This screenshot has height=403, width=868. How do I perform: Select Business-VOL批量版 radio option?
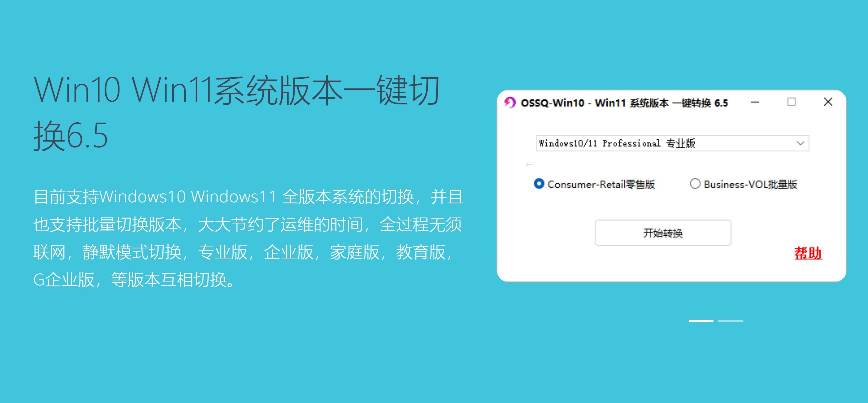click(695, 183)
